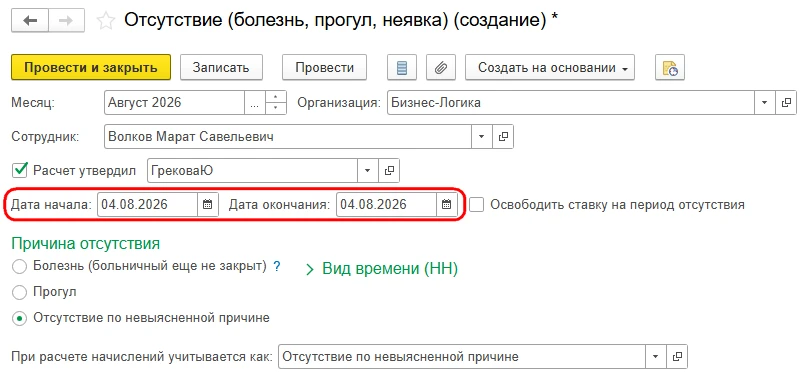Open the Организация record with the open icon
The image size is (802, 375).
click(x=786, y=103)
